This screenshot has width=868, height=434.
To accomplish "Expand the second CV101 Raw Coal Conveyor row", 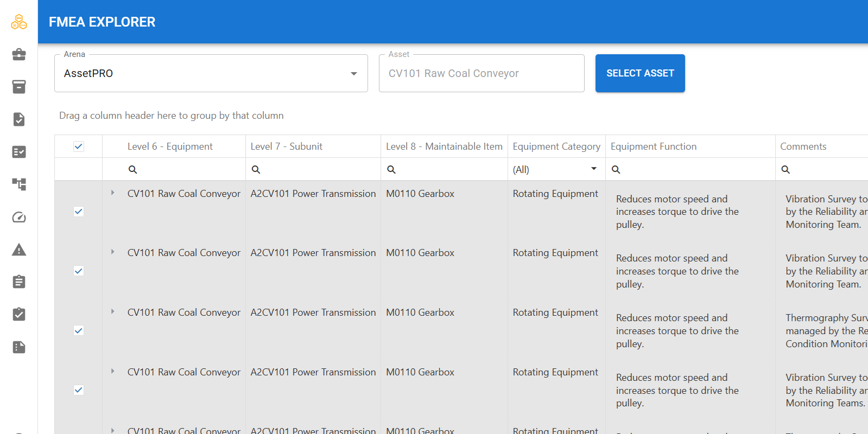I will (x=112, y=252).
